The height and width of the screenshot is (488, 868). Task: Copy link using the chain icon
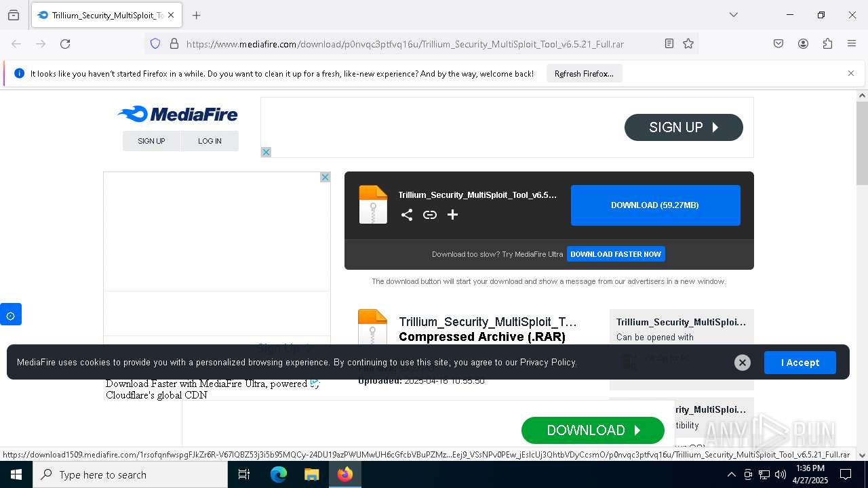[x=430, y=215]
